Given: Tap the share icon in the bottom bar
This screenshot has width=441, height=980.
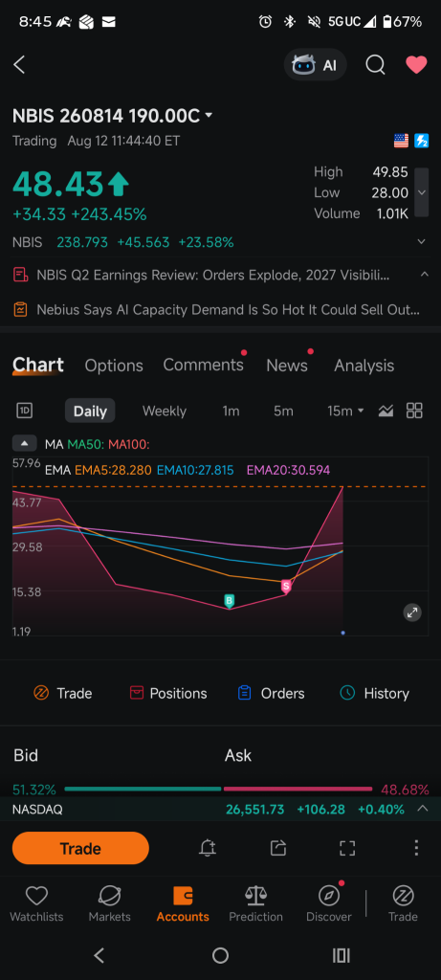Looking at the screenshot, I should click(278, 848).
